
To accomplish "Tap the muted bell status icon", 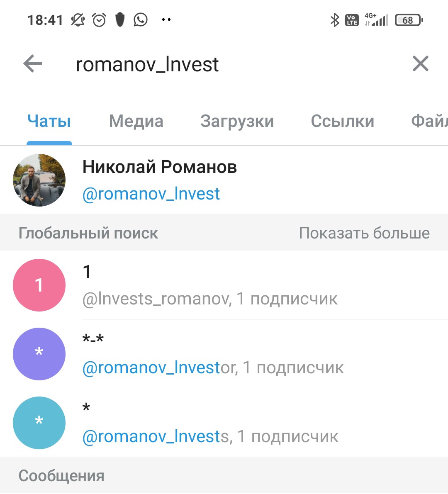I will 78,20.
